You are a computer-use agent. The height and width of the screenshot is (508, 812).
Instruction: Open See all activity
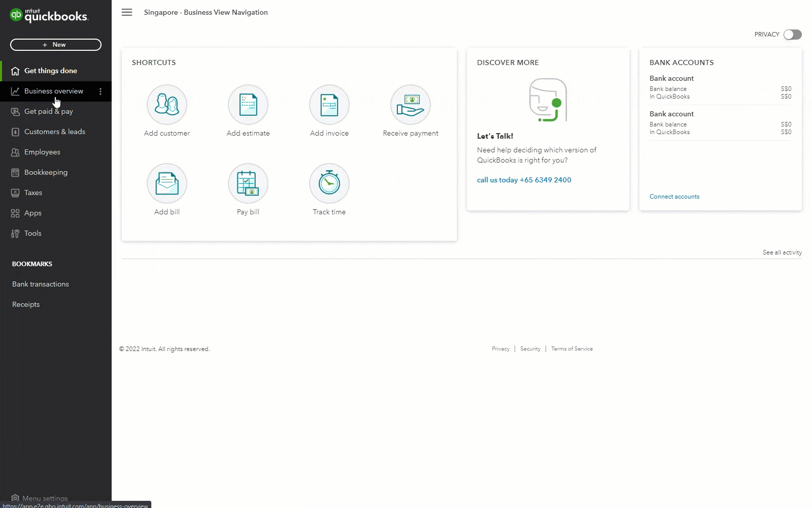pos(782,252)
